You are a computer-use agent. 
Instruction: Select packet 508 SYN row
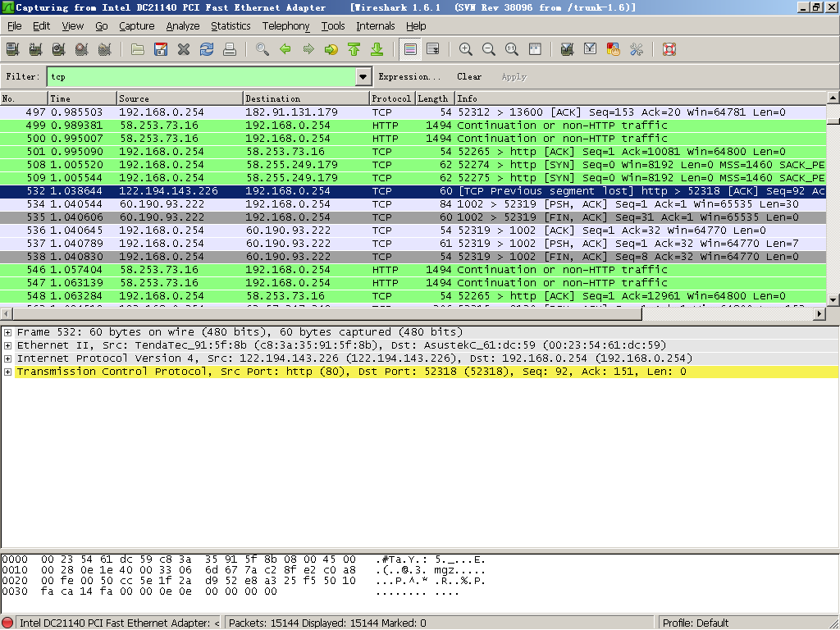pyautogui.click(x=413, y=164)
